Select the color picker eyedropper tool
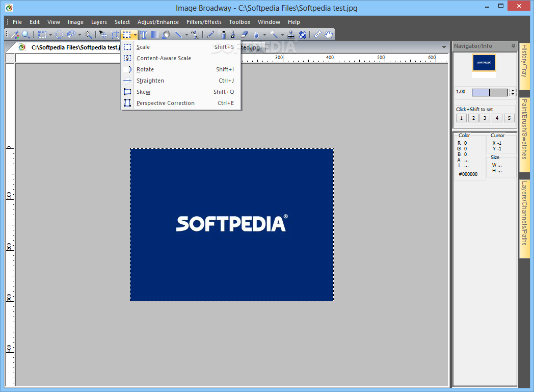Image resolution: width=534 pixels, height=392 pixels. pos(15,34)
